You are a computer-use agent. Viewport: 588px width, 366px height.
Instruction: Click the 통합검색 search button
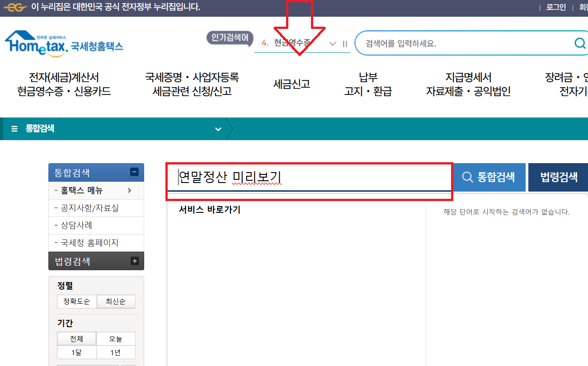489,177
